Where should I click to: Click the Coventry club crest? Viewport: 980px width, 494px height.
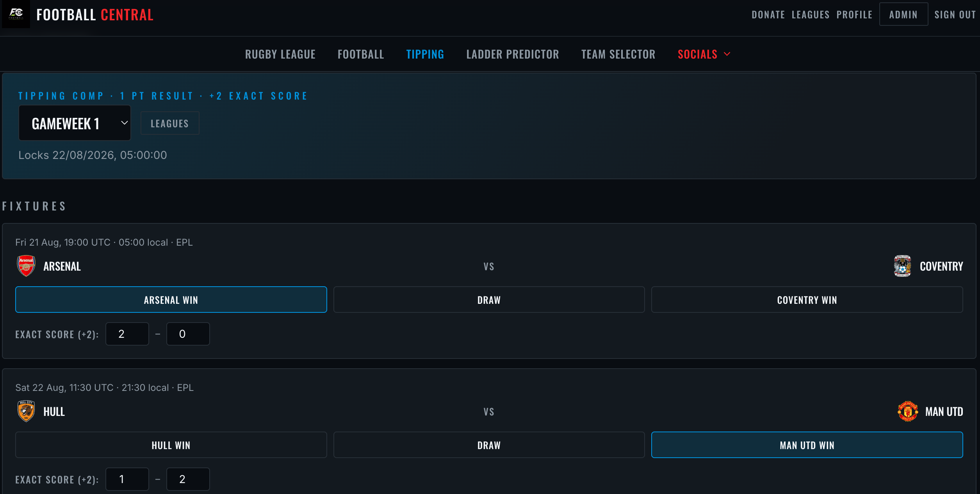coord(902,266)
